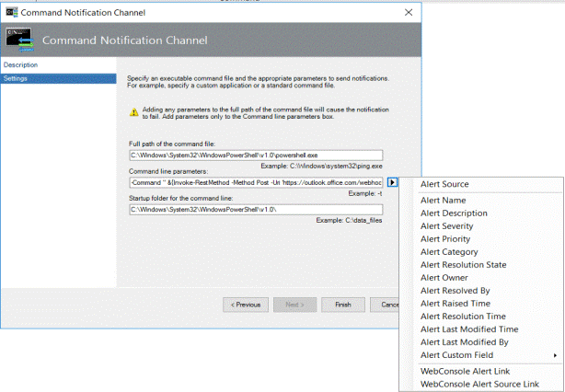Click the yellow warning icon
The width and height of the screenshot is (565, 392).
(134, 112)
